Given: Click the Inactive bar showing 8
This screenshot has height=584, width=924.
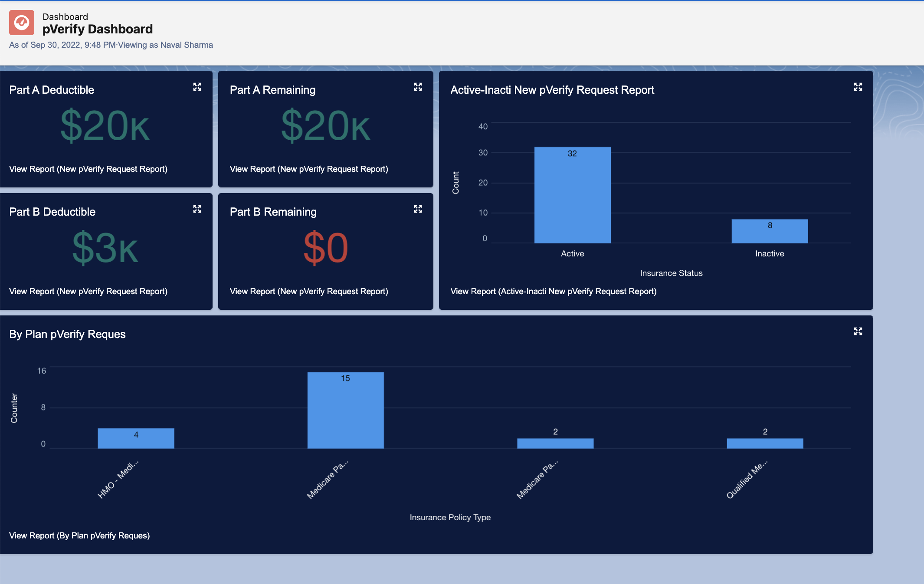Looking at the screenshot, I should (x=770, y=232).
